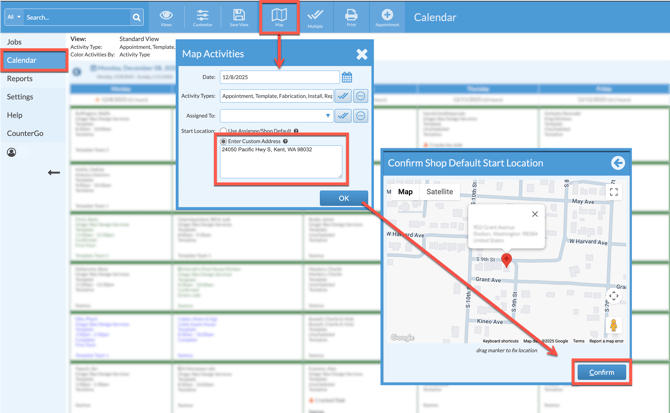Click the Multiple checkmarks toolbar icon
Image resolution: width=670 pixels, height=413 pixels.
tap(315, 17)
